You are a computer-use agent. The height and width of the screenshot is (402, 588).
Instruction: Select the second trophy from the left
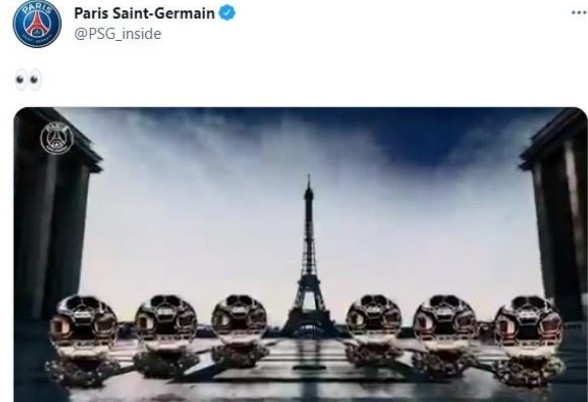tap(165, 335)
